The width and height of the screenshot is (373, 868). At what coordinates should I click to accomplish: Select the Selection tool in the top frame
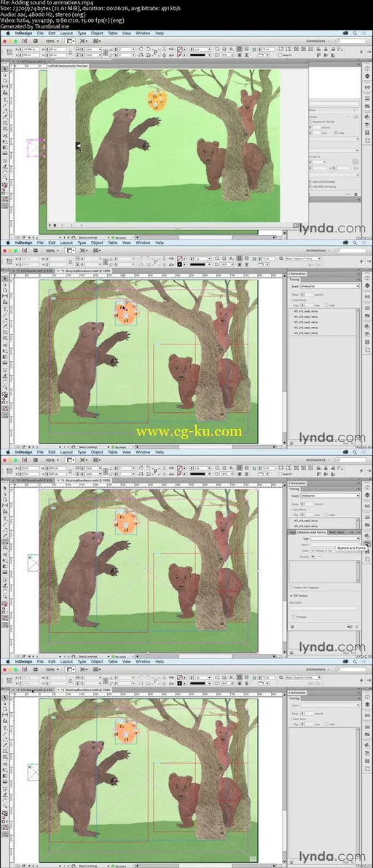tap(5, 70)
